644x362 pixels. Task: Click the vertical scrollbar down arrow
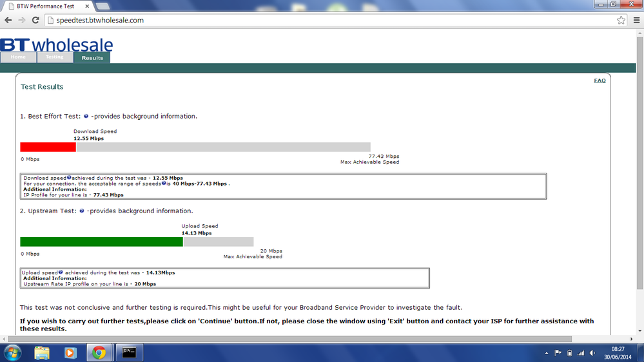640,331
